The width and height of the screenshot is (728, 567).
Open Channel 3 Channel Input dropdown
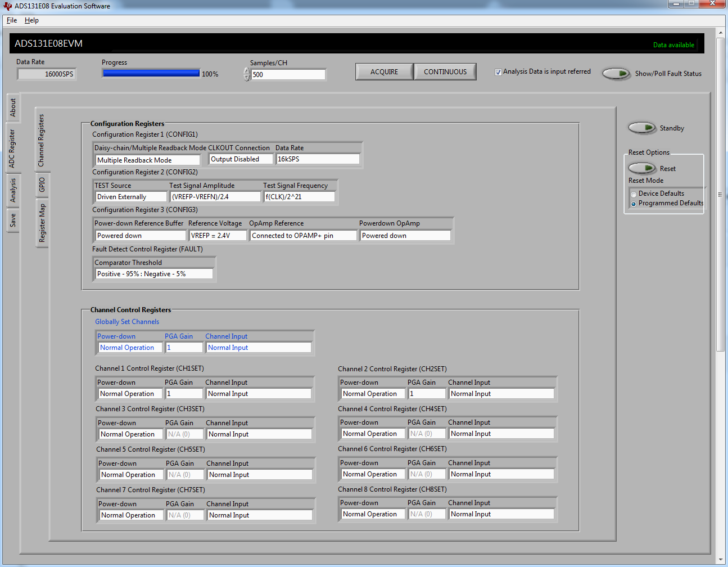259,434
